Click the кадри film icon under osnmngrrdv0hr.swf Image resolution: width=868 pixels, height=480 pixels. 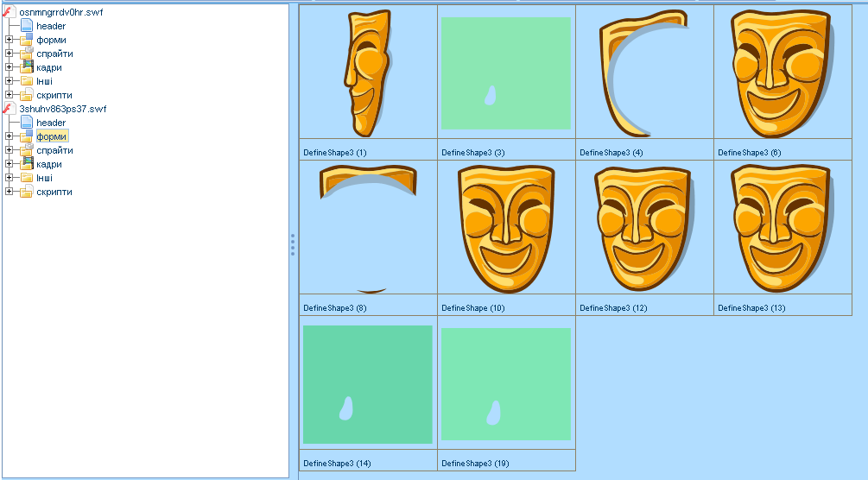pyautogui.click(x=27, y=67)
